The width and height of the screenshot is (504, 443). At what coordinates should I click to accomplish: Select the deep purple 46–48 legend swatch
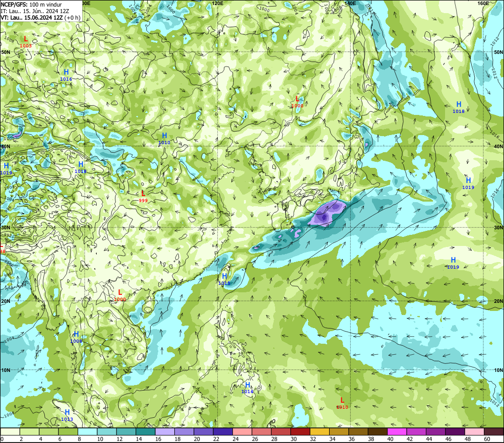pos(456,431)
